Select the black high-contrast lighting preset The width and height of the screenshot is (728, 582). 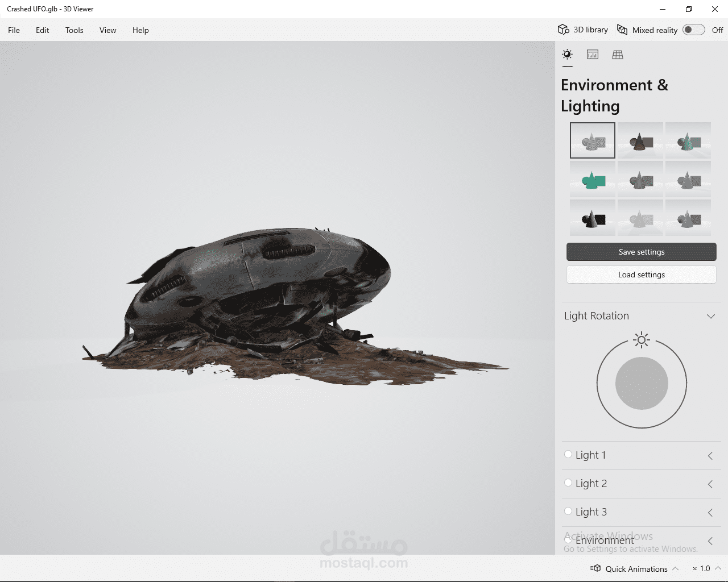pos(593,218)
